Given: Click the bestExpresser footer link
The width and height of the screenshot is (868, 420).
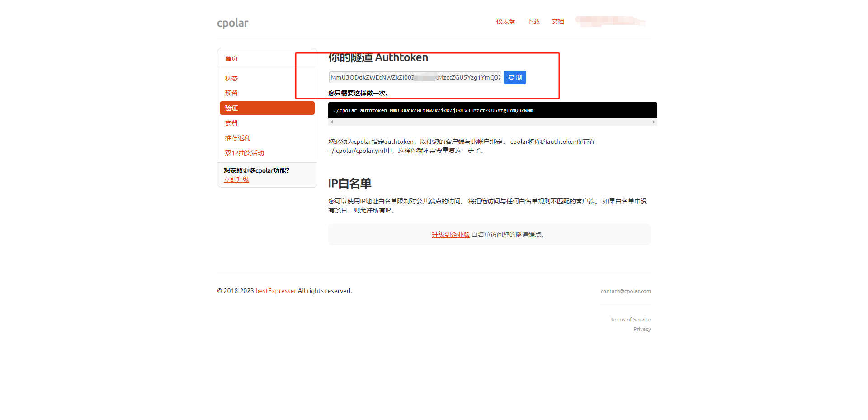Looking at the screenshot, I should click(x=276, y=291).
